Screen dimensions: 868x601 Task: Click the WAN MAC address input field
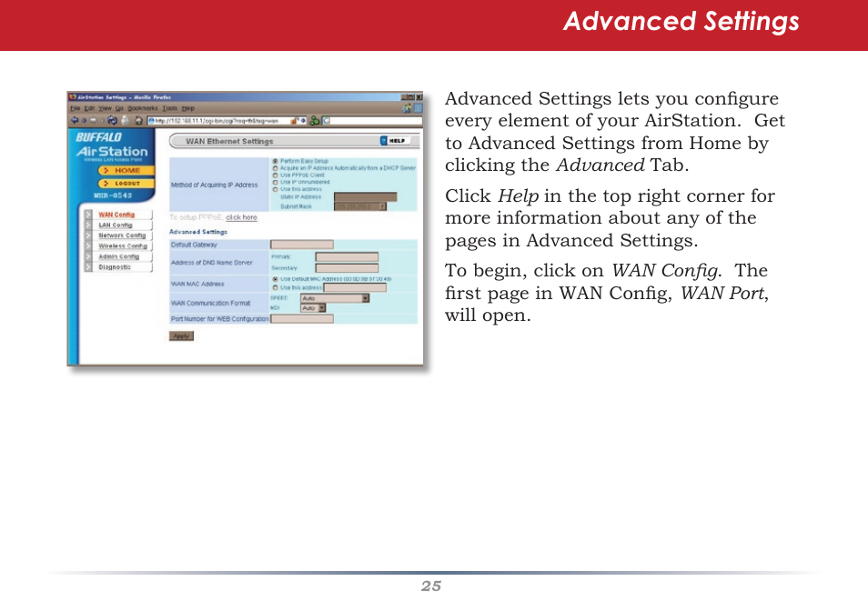pos(355,288)
